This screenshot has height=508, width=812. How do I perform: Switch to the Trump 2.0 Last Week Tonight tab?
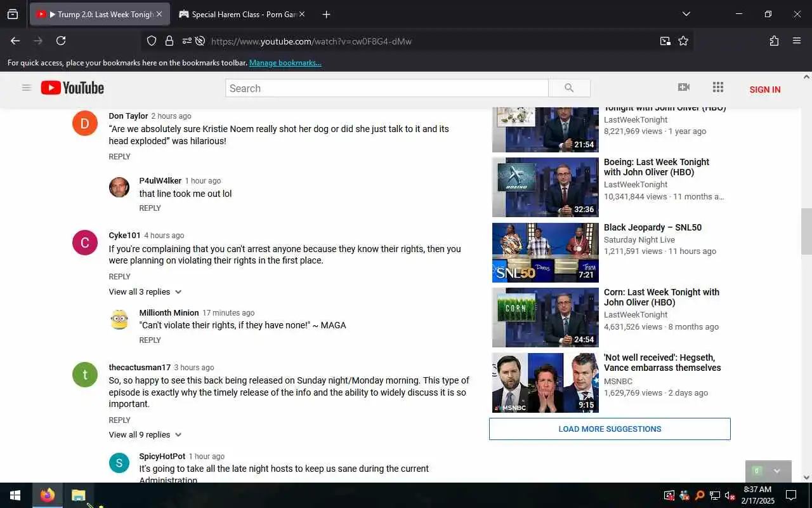(x=100, y=14)
